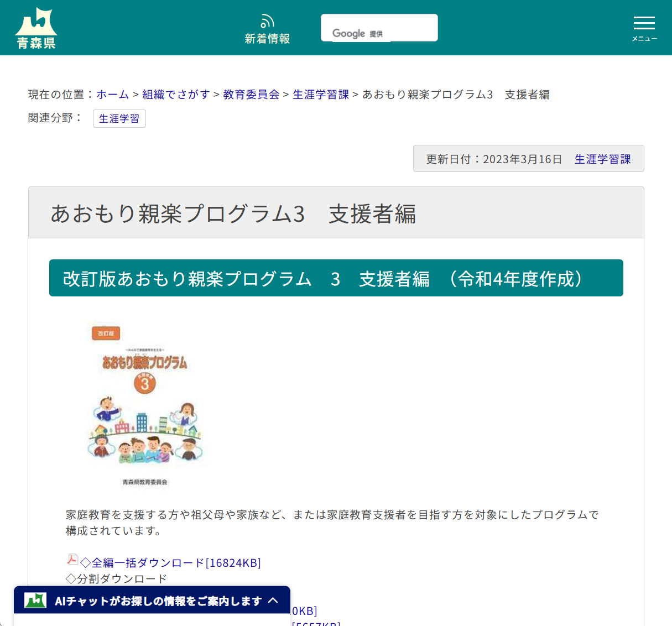Open 生涯学習課 next to the update date
The height and width of the screenshot is (626, 672).
point(602,159)
